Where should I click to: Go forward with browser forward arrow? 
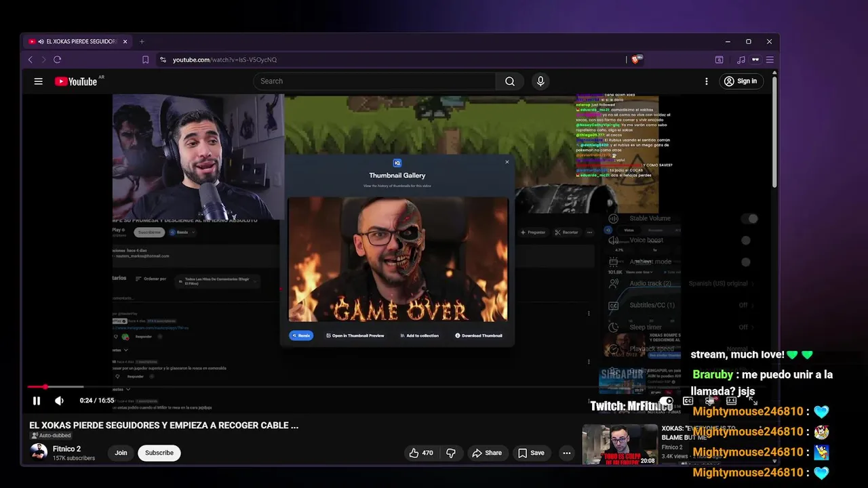[x=43, y=60]
